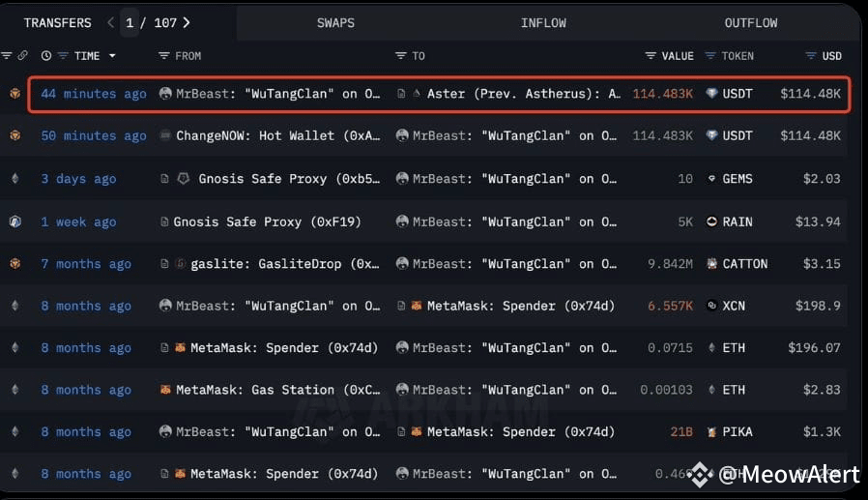Open the FROM column filter

coord(163,55)
